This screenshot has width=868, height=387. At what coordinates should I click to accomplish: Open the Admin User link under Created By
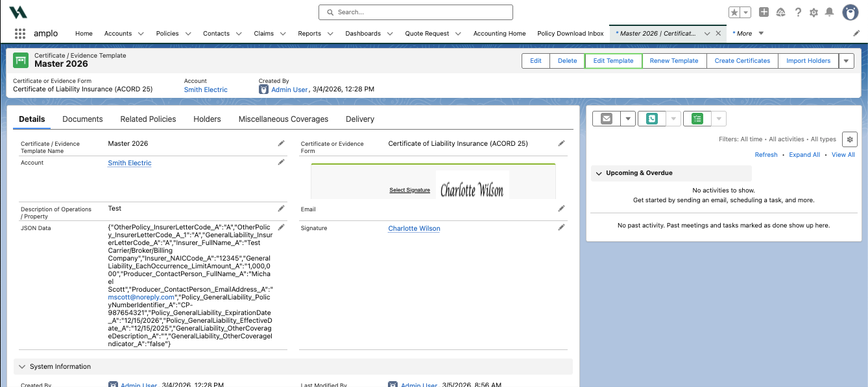tap(289, 89)
